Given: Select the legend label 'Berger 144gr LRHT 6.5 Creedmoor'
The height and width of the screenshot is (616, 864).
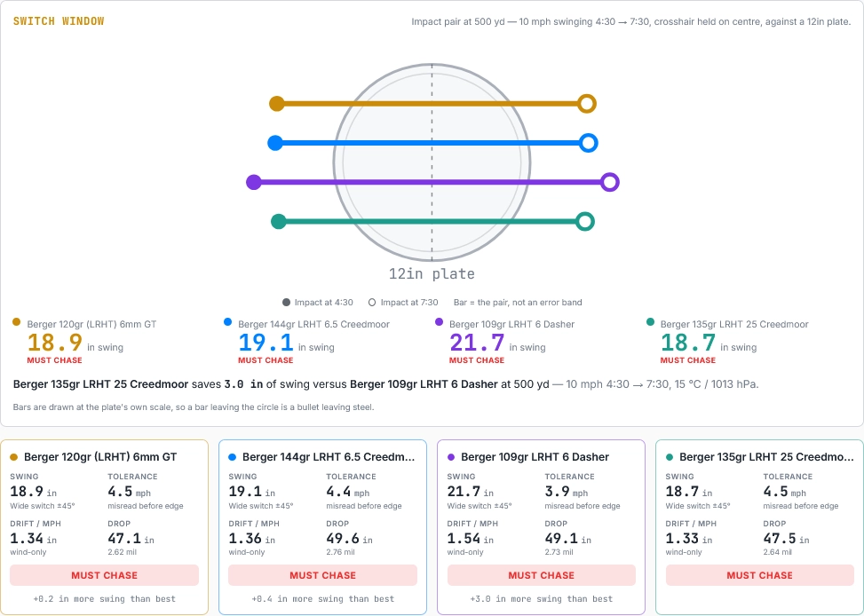Looking at the screenshot, I should click(x=313, y=325).
